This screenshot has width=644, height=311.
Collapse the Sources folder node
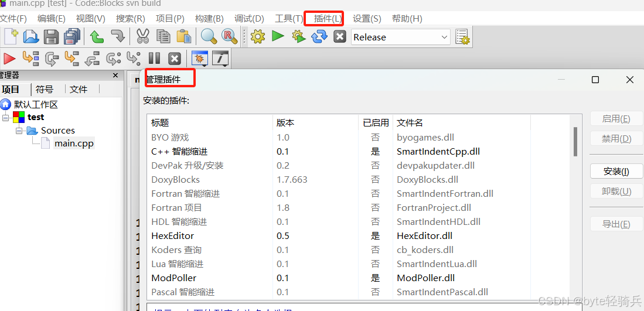point(19,131)
